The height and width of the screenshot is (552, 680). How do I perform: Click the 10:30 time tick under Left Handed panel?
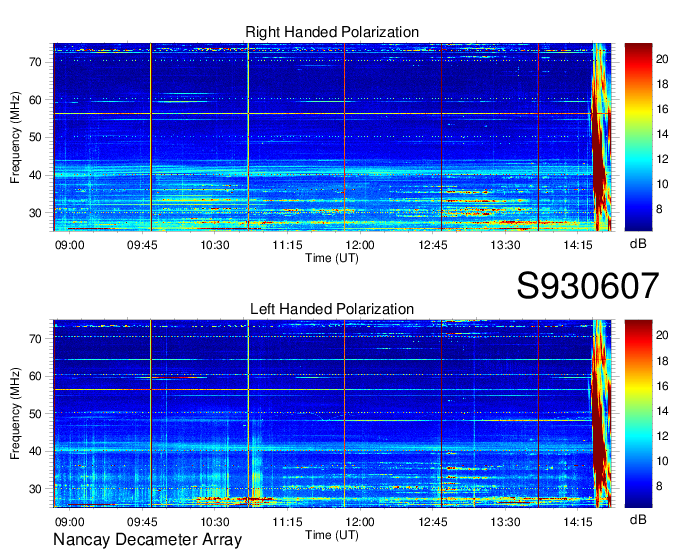pos(215,522)
